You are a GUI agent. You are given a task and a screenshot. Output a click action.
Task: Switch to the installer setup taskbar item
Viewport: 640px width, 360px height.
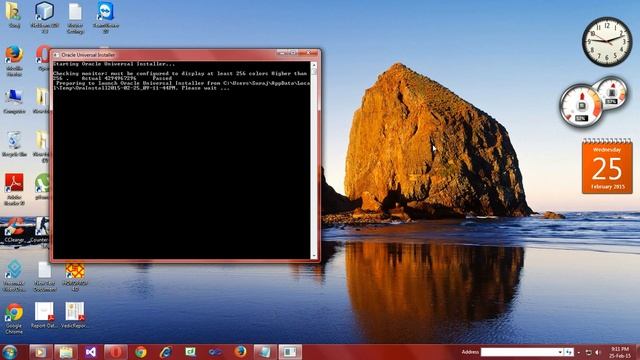coord(265,352)
